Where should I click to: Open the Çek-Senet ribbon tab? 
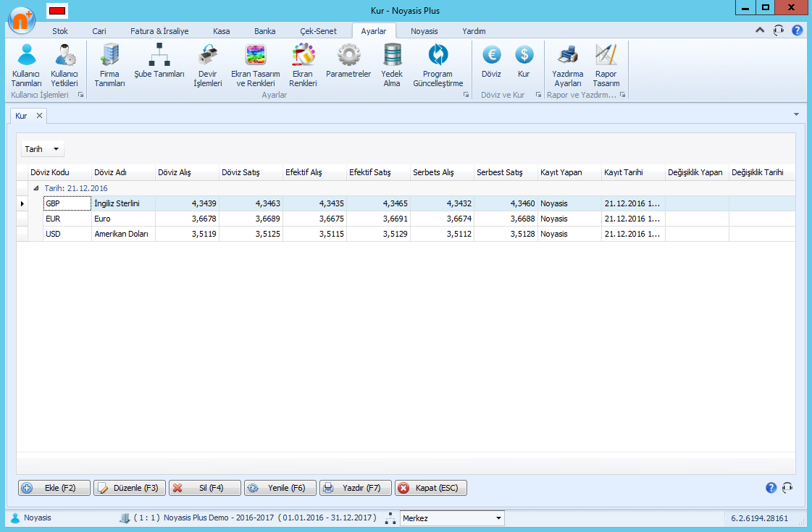click(319, 31)
